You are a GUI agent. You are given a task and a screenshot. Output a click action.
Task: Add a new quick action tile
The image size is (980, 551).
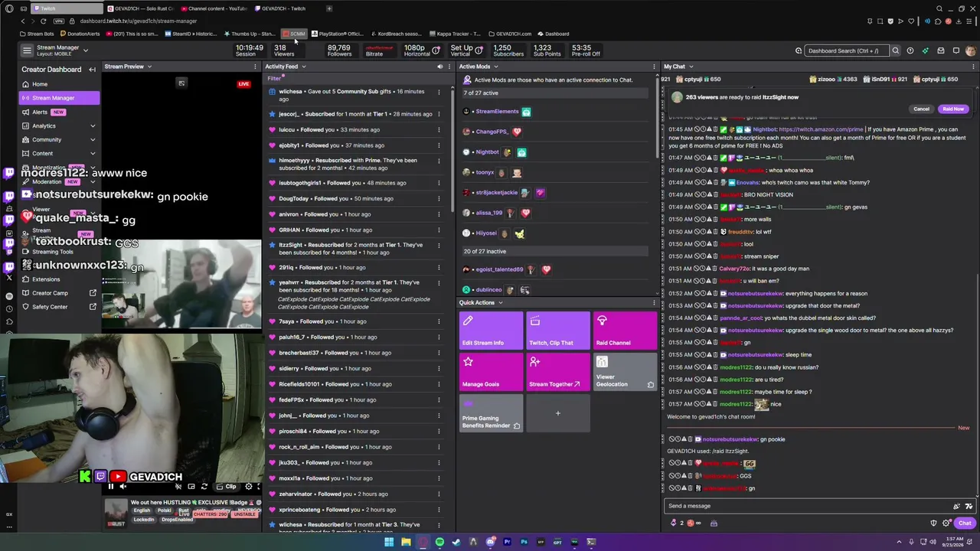pyautogui.click(x=558, y=413)
